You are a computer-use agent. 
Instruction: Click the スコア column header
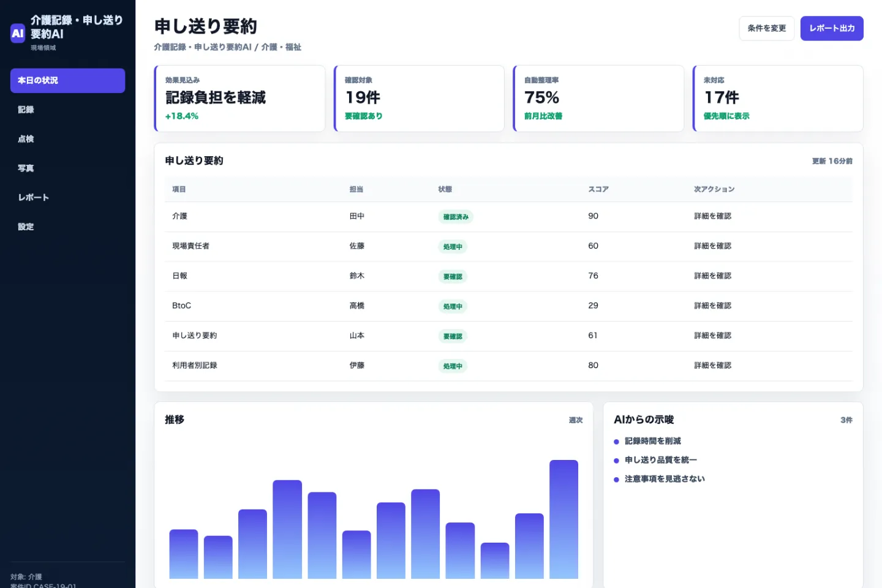click(x=598, y=189)
